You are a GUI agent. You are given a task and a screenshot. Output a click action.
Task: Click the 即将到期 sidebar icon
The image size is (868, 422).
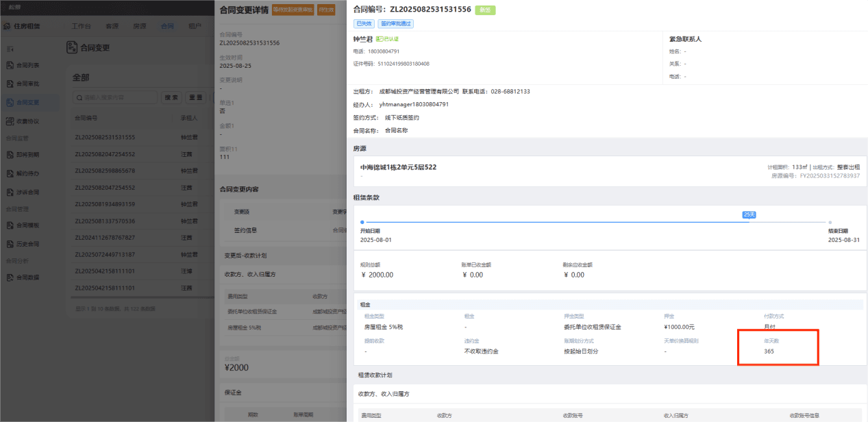pyautogui.click(x=10, y=155)
